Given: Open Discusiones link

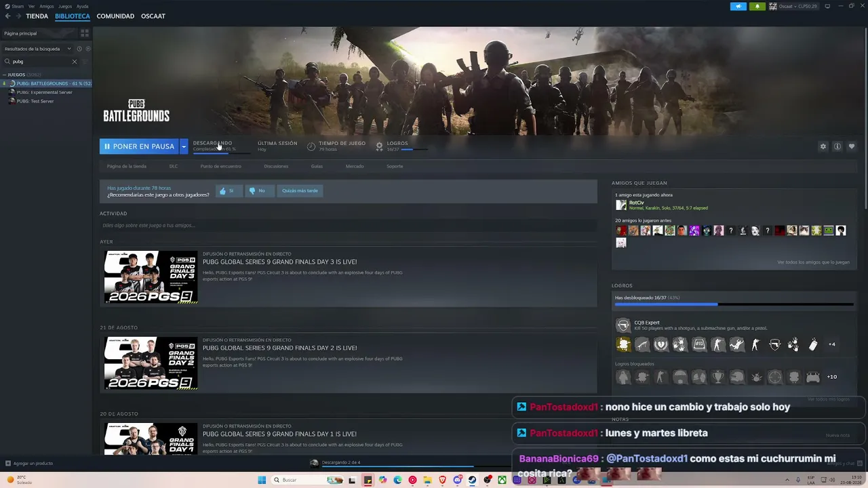Looking at the screenshot, I should coord(276,166).
